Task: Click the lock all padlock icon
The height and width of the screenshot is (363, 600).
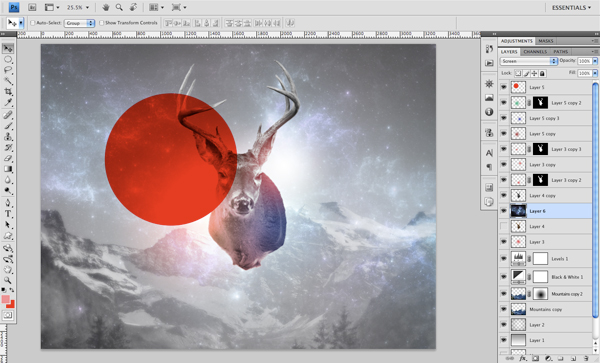Action: point(542,73)
